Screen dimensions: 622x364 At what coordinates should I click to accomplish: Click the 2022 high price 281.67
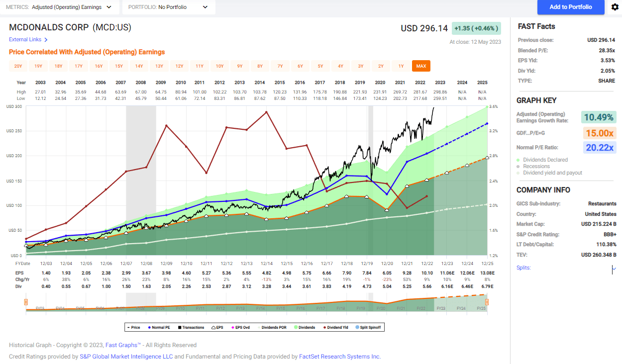tap(421, 92)
